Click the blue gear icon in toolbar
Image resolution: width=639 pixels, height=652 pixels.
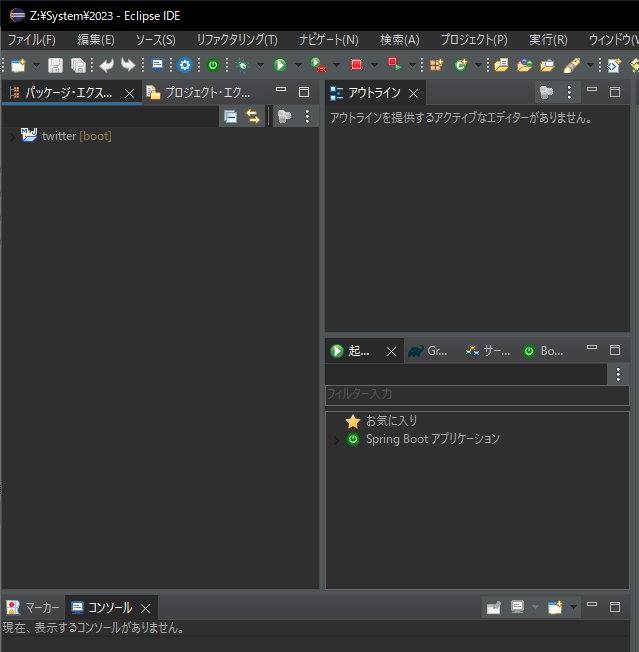[x=185, y=65]
